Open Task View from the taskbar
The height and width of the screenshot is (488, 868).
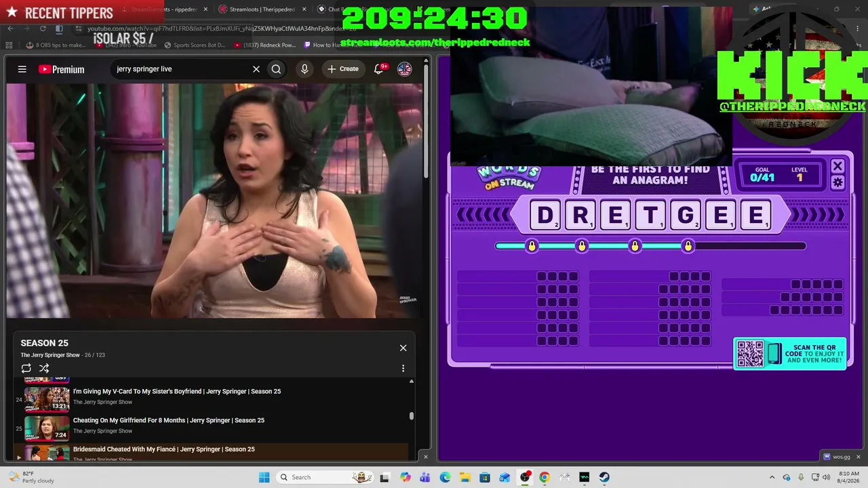point(384,477)
